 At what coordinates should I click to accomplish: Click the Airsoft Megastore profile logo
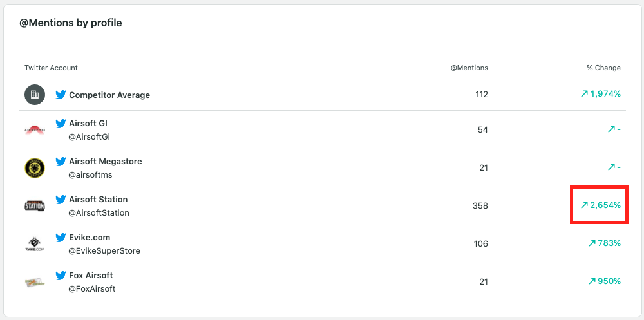tap(34, 168)
